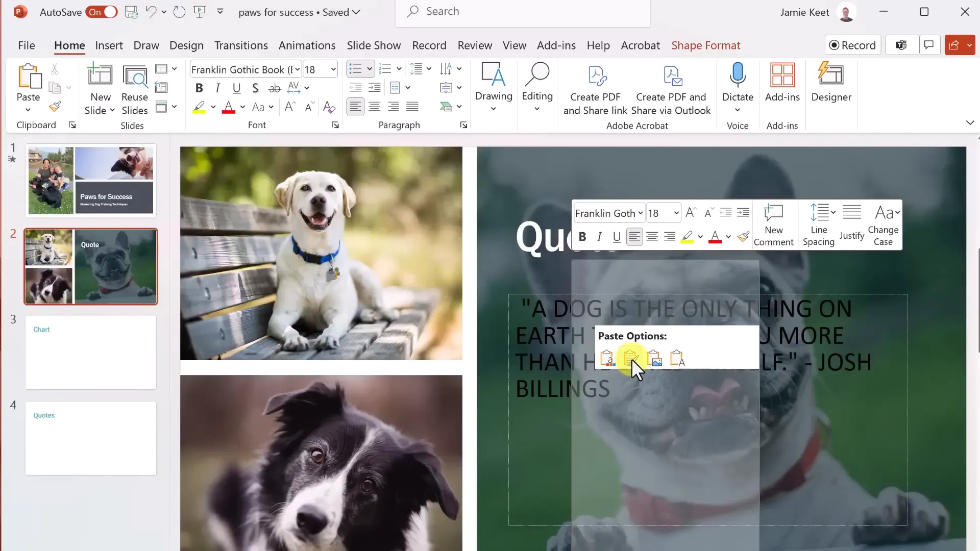Increase font size in ribbon Font group
Image resolution: width=980 pixels, height=551 pixels.
coord(290,107)
